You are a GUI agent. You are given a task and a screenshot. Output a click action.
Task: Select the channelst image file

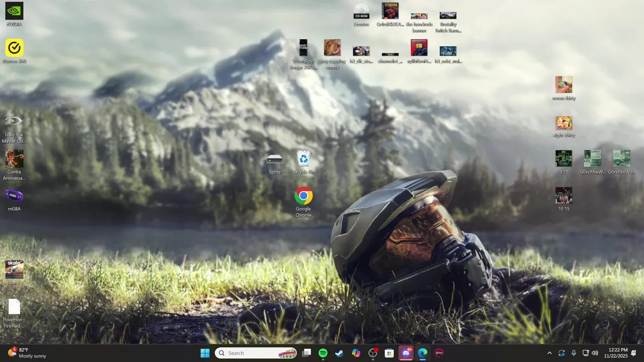pos(390,57)
